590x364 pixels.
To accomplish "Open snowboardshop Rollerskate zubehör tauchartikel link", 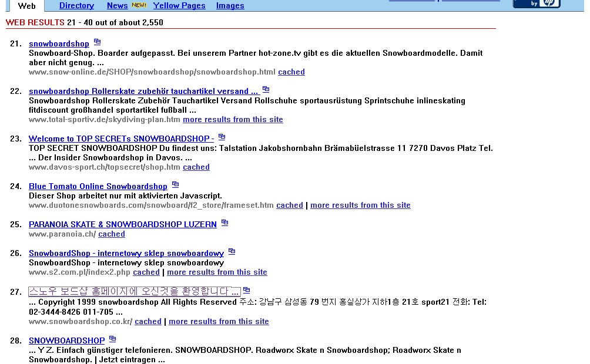I will pyautogui.click(x=144, y=91).
